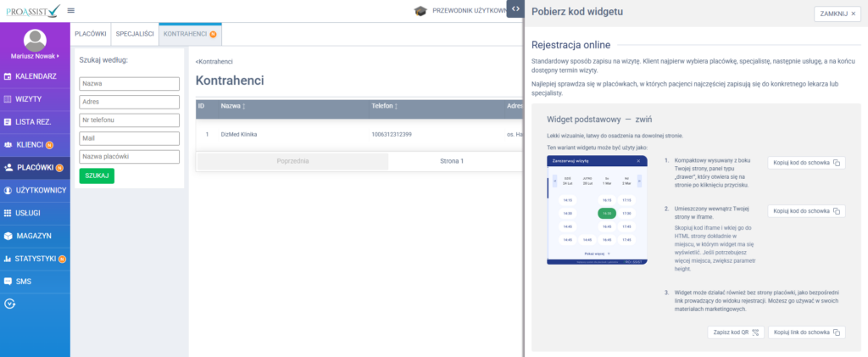Close the widget panel with Zamknij
The image size is (868, 357).
[838, 14]
